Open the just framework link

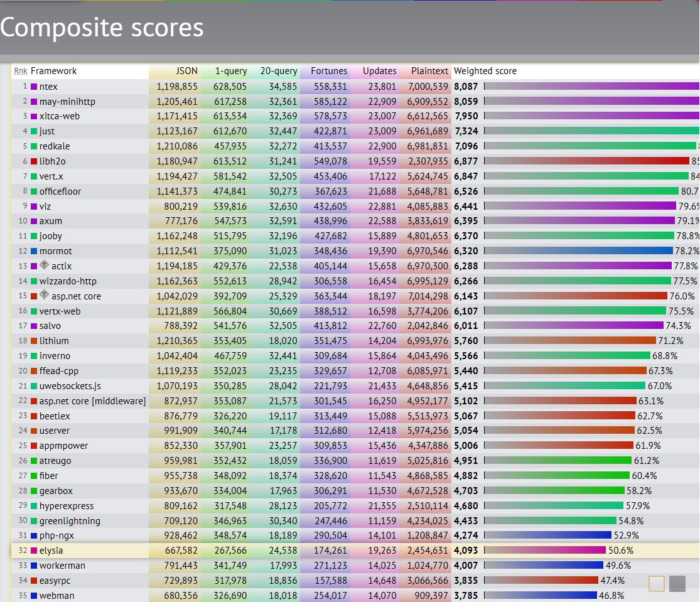(x=47, y=131)
